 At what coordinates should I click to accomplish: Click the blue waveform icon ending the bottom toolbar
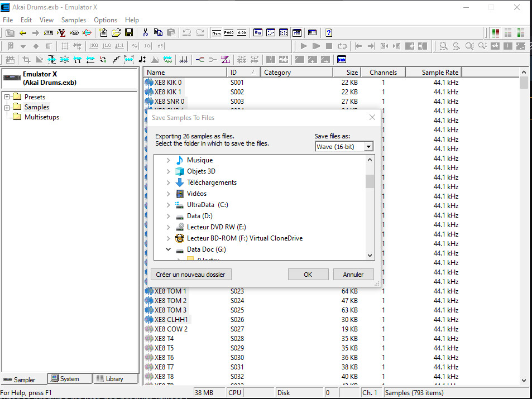(342, 59)
